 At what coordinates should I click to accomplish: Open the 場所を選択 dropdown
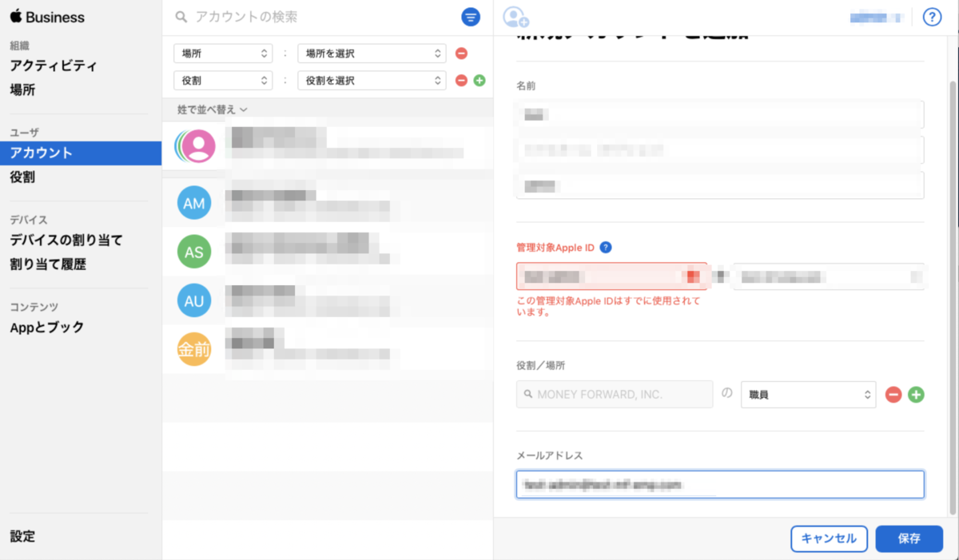pyautogui.click(x=371, y=53)
